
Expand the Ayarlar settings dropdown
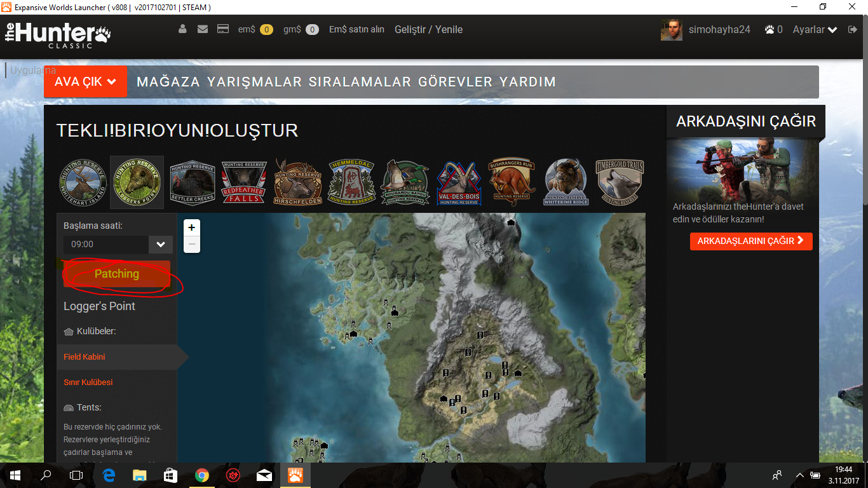pos(815,29)
